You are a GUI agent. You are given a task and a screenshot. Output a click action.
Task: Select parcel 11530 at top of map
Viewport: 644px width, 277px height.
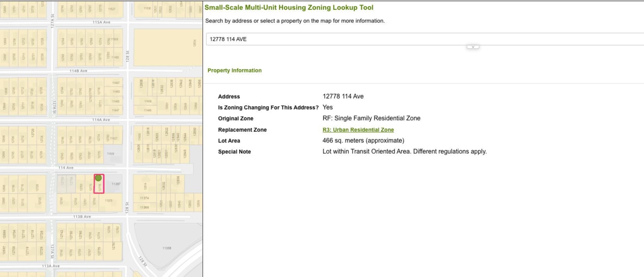point(147,9)
